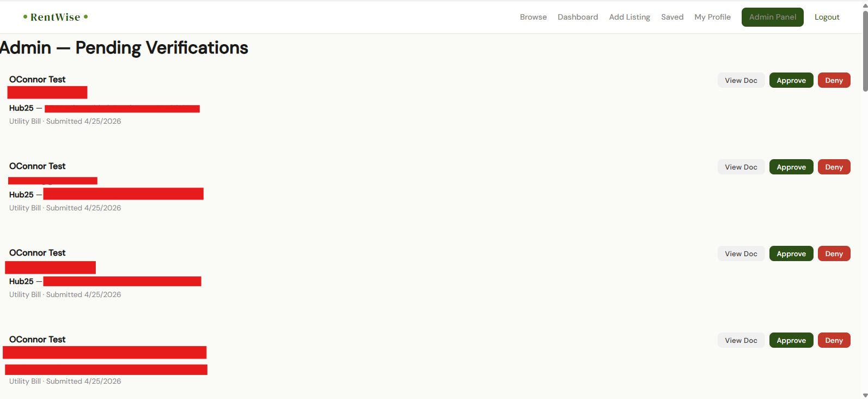Select the fourth entry's "OConnor Test" name
This screenshot has height=399, width=868.
[37, 340]
